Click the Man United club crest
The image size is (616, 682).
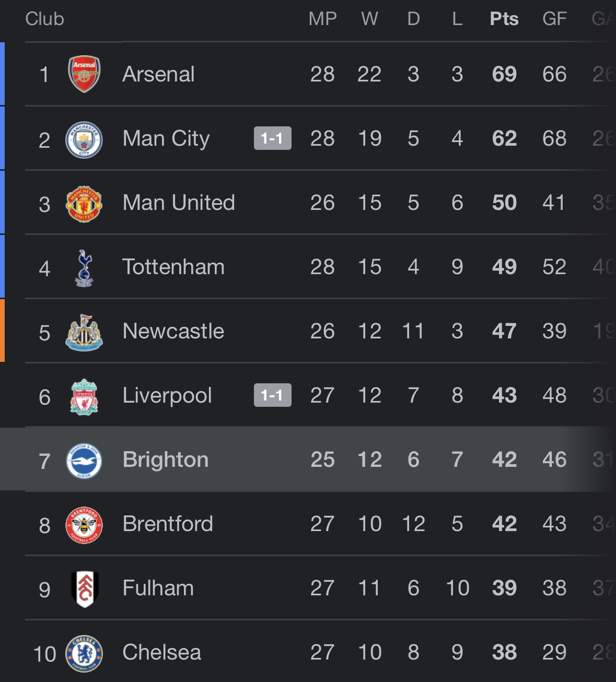tap(84, 204)
